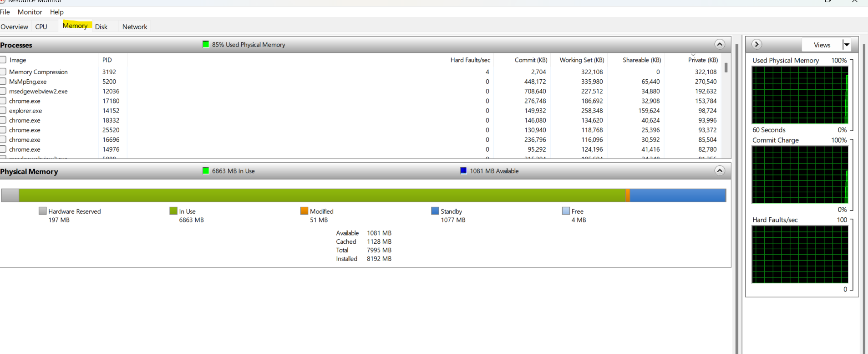Click the PID value "3192"

(x=109, y=72)
